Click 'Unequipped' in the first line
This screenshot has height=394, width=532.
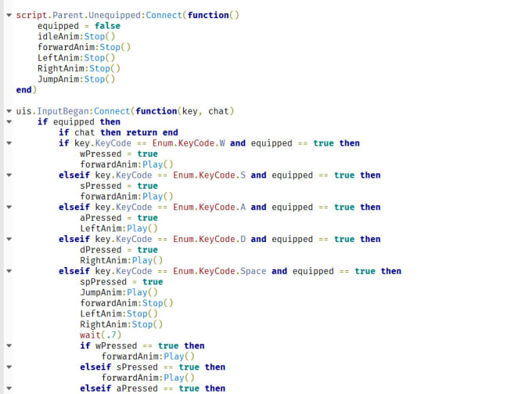[x=115, y=16]
